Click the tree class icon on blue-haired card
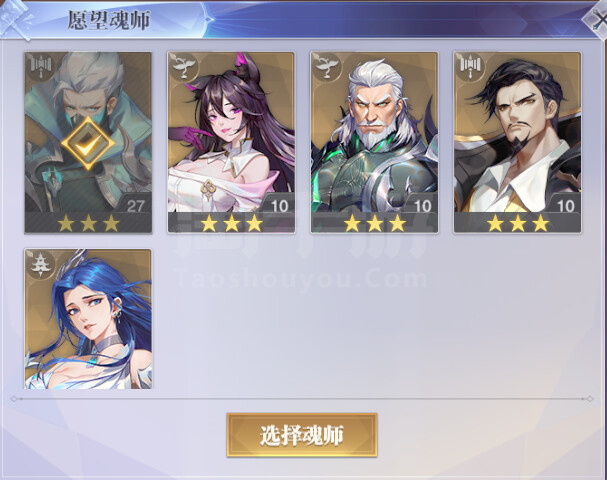The height and width of the screenshot is (480, 607). pos(40,263)
